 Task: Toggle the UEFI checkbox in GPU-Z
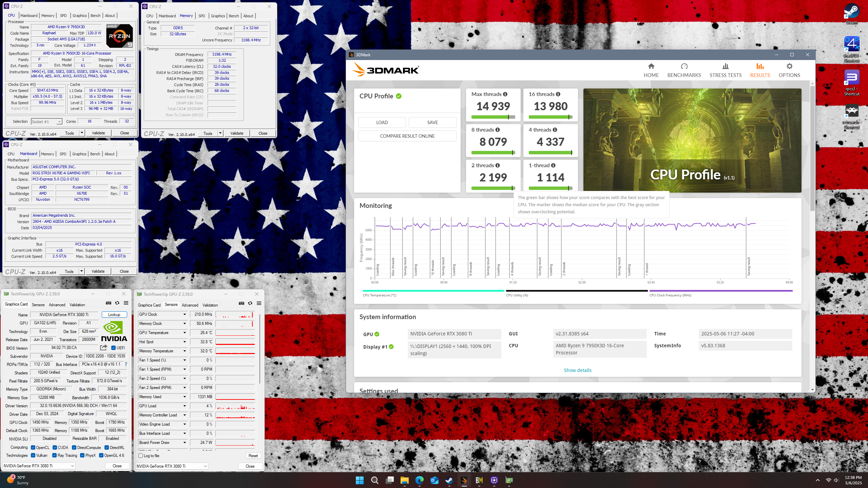113,348
